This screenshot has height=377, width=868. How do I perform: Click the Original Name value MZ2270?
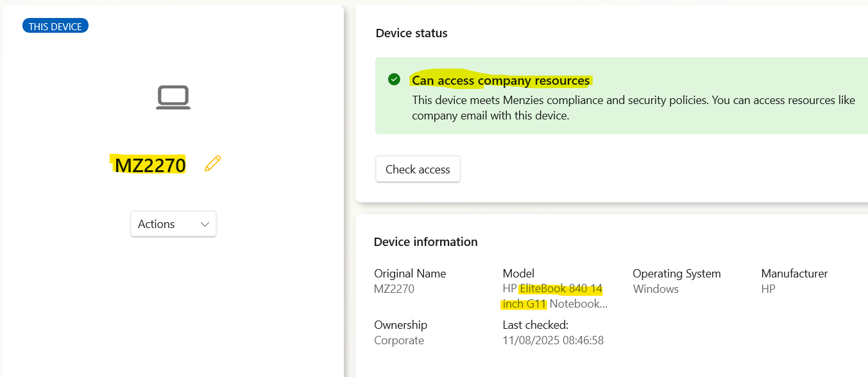tap(394, 289)
